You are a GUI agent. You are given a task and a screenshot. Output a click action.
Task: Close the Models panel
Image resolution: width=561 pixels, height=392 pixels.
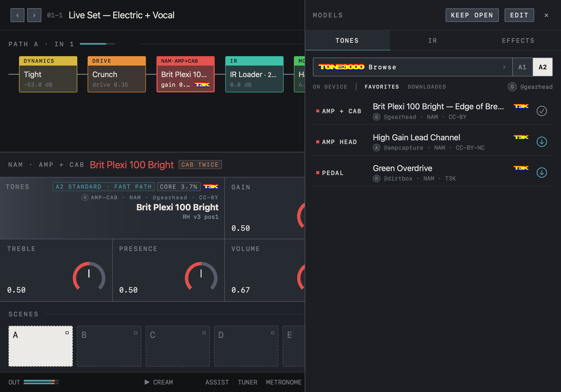(546, 15)
